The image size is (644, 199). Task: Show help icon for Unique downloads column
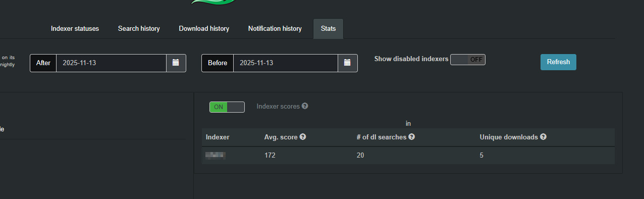[x=543, y=137]
